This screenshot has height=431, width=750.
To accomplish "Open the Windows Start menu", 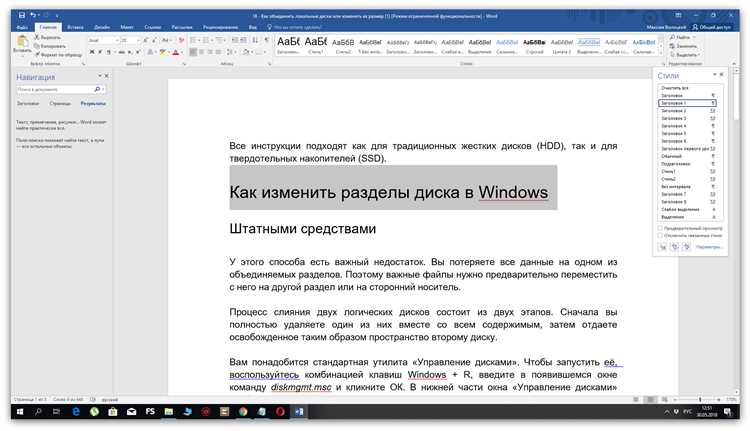I will coord(20,411).
